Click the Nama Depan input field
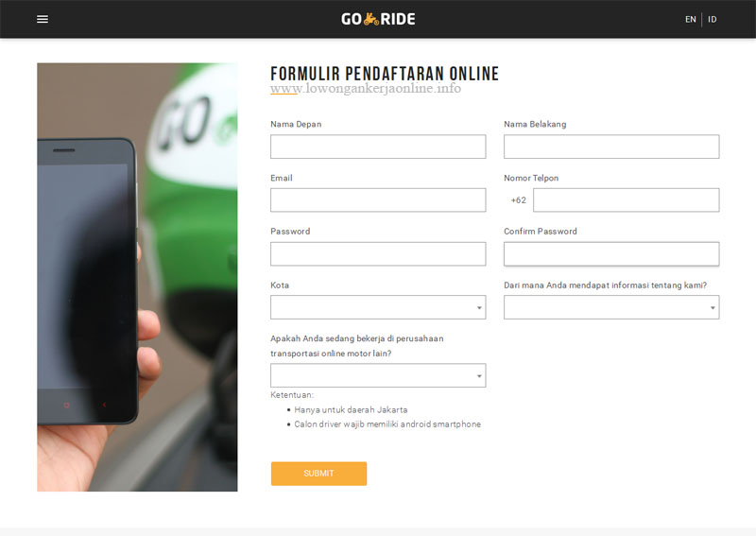The width and height of the screenshot is (756, 536). [x=378, y=147]
